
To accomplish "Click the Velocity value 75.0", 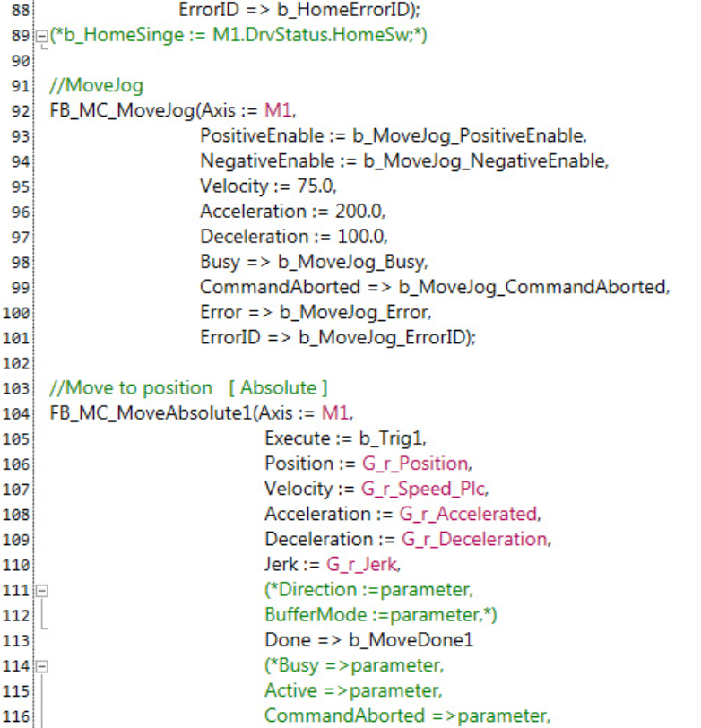I will pyautogui.click(x=316, y=186).
